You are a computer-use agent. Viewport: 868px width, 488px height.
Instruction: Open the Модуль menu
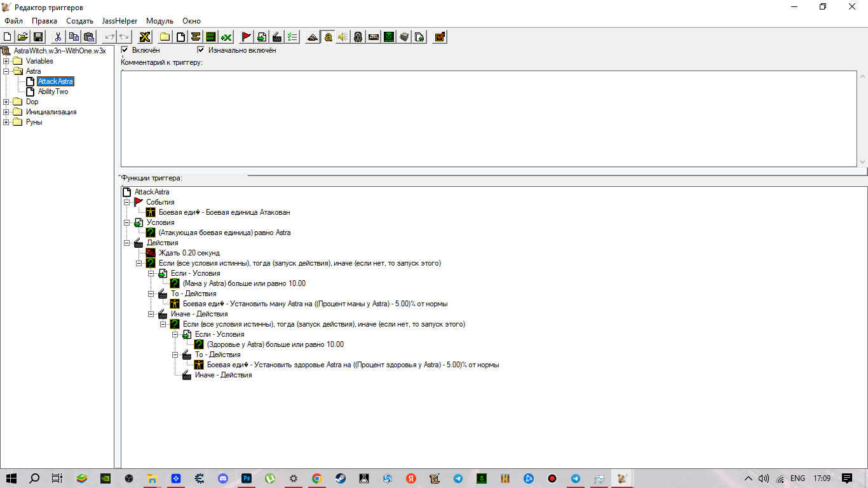[x=159, y=21]
